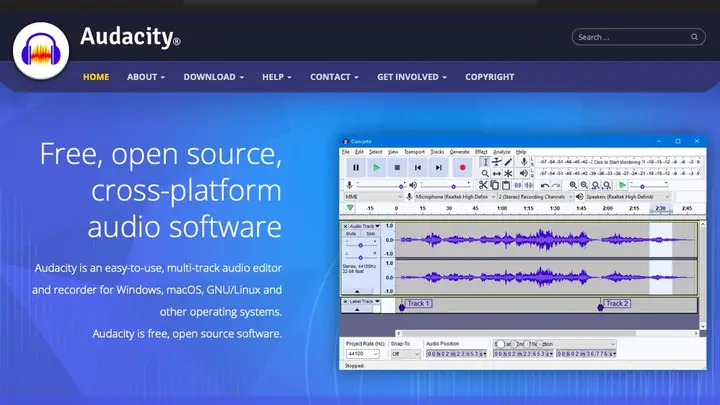Open the ABOUT website menu
The image size is (720, 405).
(x=146, y=77)
